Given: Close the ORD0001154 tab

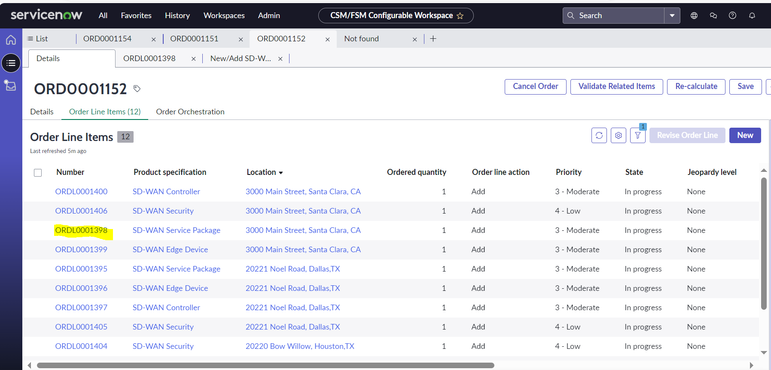Looking at the screenshot, I should coord(154,39).
